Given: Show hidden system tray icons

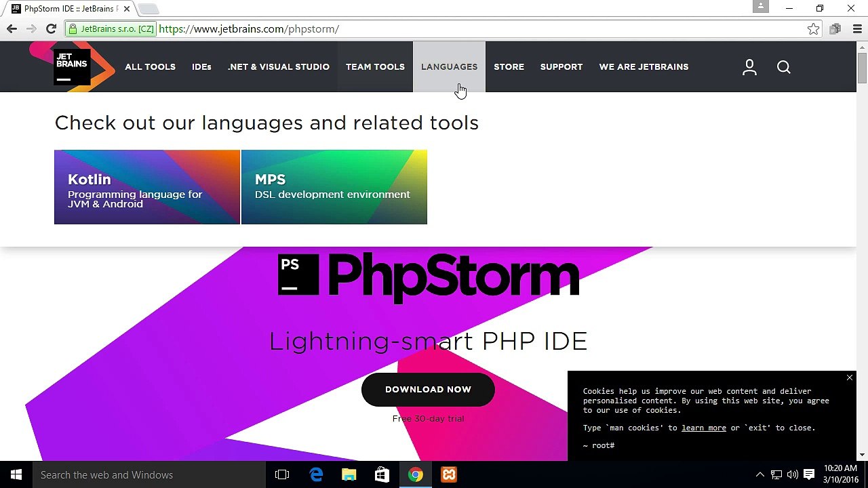Looking at the screenshot, I should [x=759, y=475].
